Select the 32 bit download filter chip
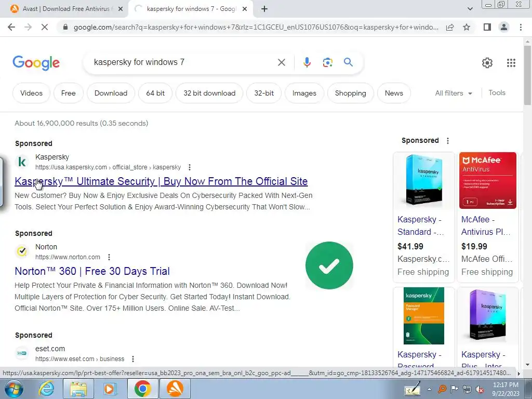Screen dimensions: 532x399 tap(209, 93)
